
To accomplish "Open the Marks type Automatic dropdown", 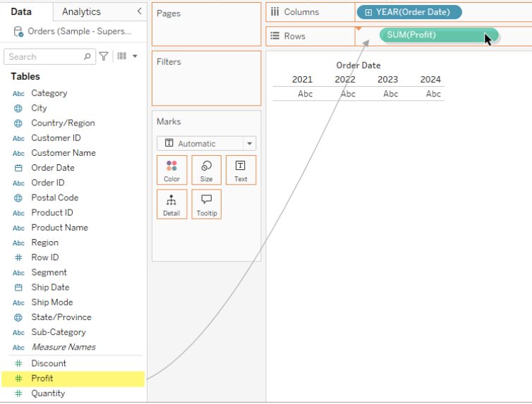I will 206,143.
